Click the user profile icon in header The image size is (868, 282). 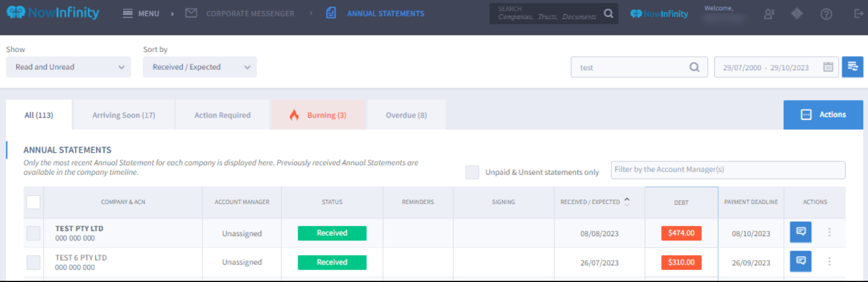coord(769,14)
